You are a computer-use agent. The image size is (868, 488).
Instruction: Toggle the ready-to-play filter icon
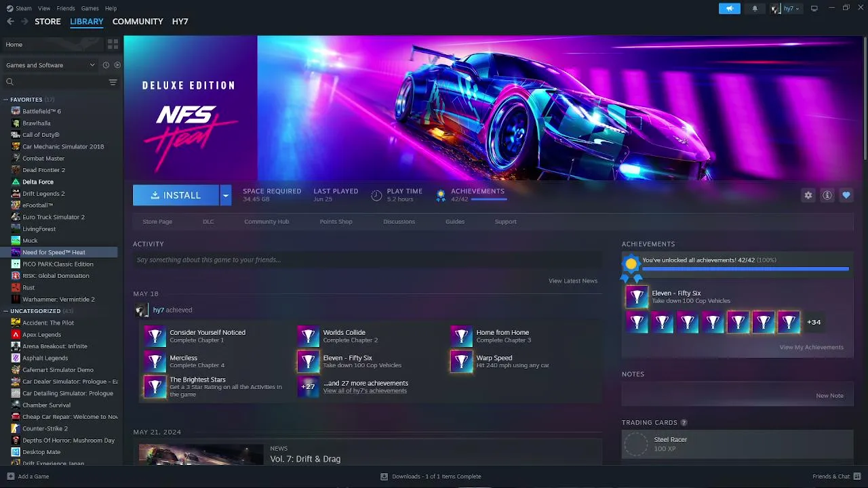point(117,65)
